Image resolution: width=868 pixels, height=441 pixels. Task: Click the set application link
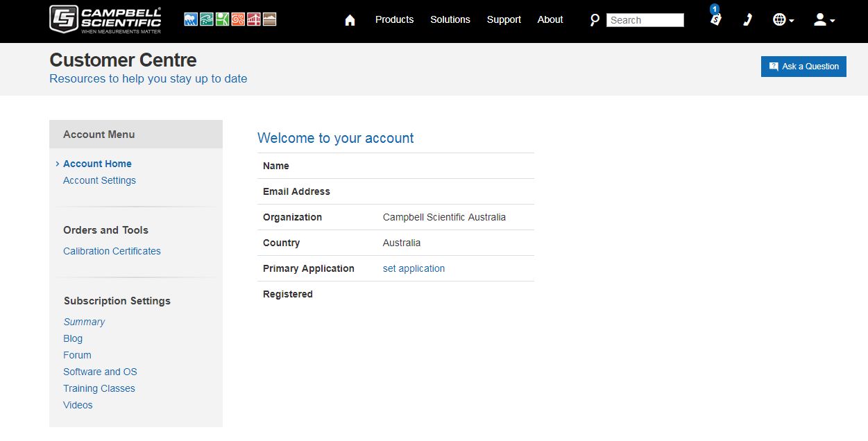pyautogui.click(x=414, y=268)
